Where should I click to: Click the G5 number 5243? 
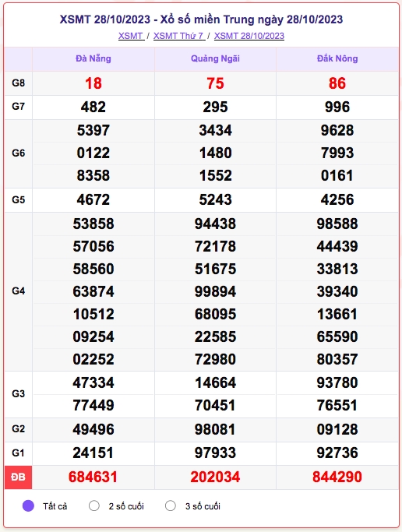click(x=215, y=200)
